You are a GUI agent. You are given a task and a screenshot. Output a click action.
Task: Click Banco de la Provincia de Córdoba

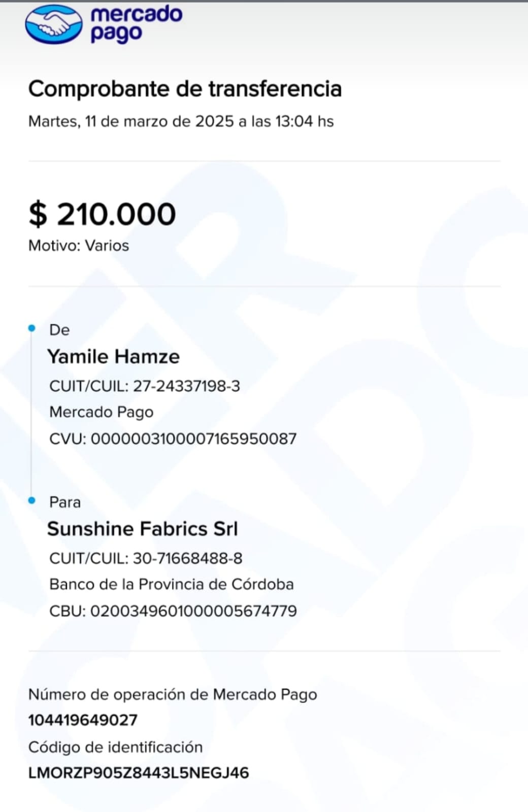point(171,584)
